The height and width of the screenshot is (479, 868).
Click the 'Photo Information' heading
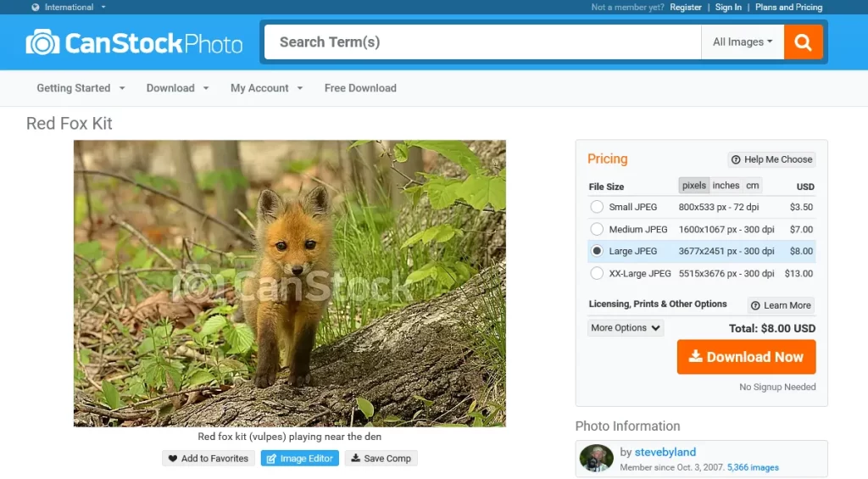coord(628,426)
